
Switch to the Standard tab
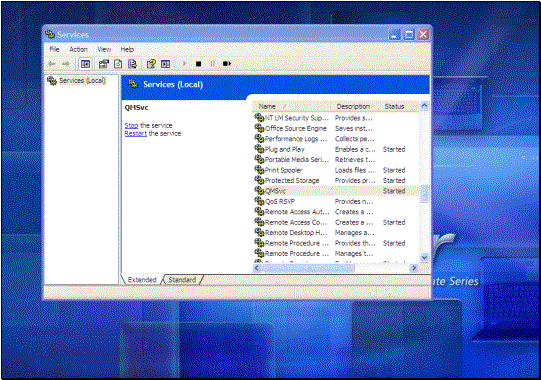pos(182,280)
